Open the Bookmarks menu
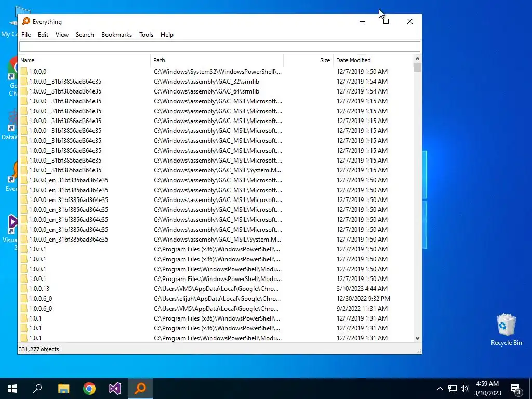The image size is (532, 399). coord(116,35)
